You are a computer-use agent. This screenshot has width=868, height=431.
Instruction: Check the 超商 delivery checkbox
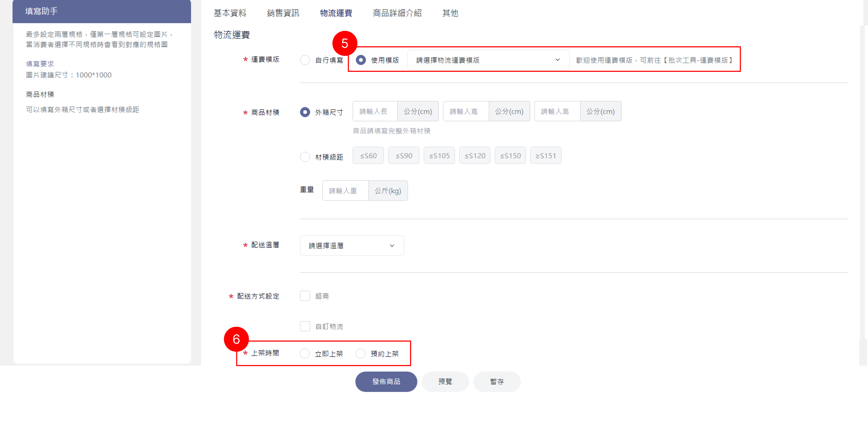point(305,296)
